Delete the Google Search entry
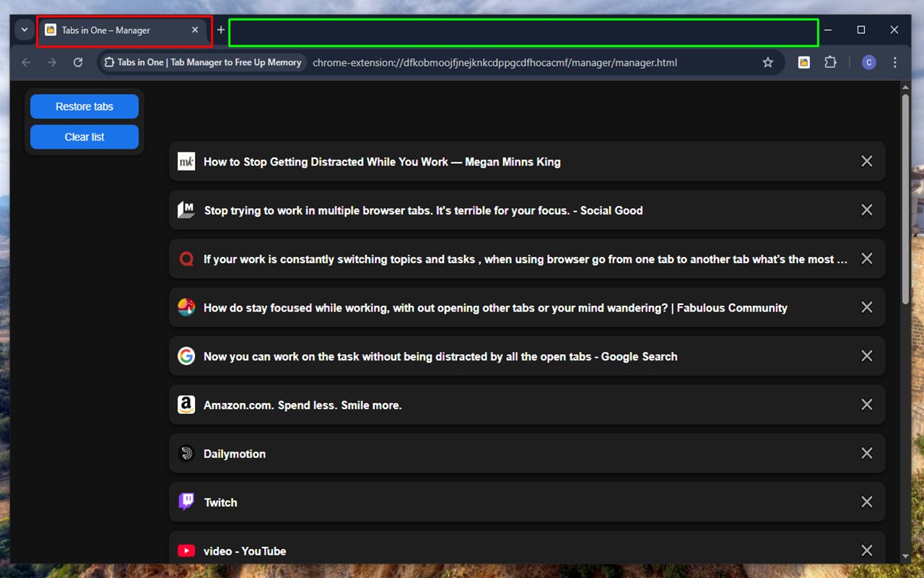This screenshot has width=924, height=578. click(867, 356)
